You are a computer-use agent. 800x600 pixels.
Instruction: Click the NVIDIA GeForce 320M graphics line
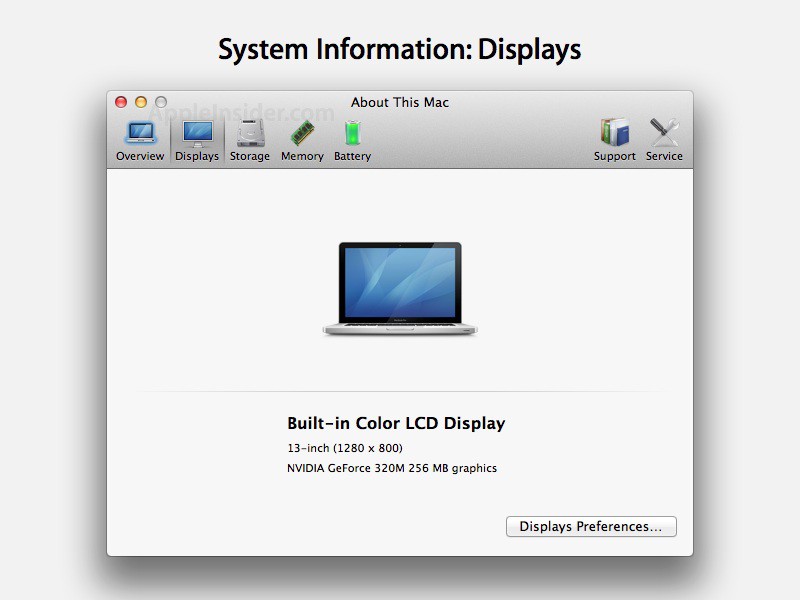click(392, 468)
